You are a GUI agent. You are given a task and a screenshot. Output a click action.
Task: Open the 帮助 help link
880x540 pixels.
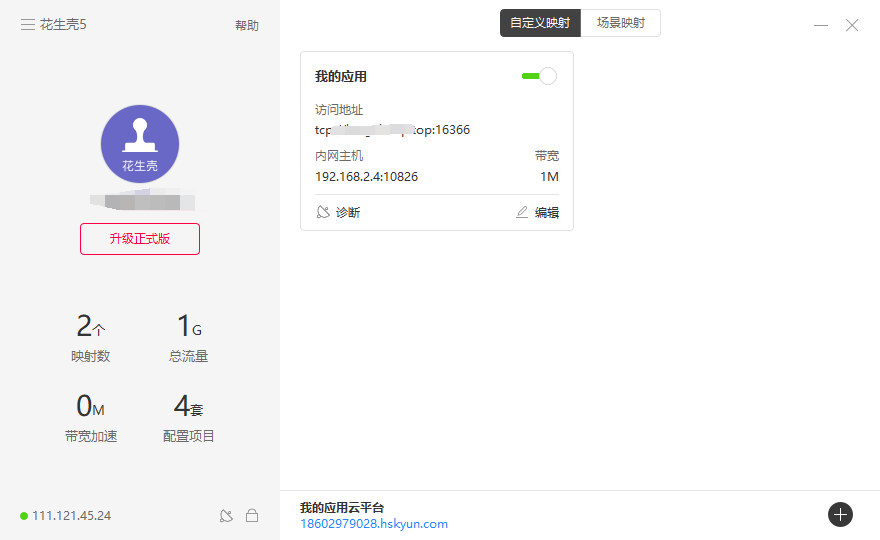point(247,25)
